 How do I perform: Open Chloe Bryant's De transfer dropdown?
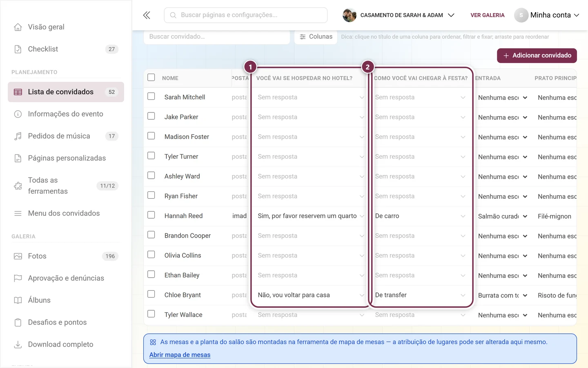pos(420,295)
